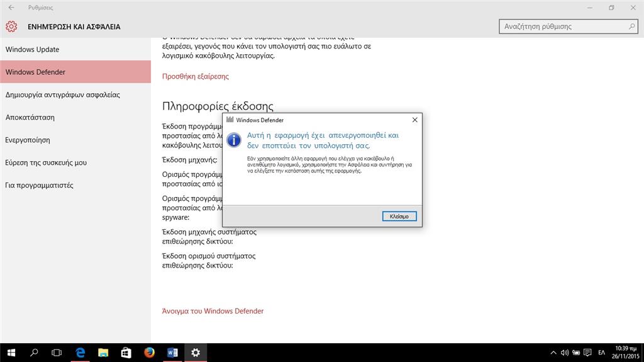Click the taskbar clock and date
Image resolution: width=644 pixels, height=362 pixels.
[x=626, y=353]
